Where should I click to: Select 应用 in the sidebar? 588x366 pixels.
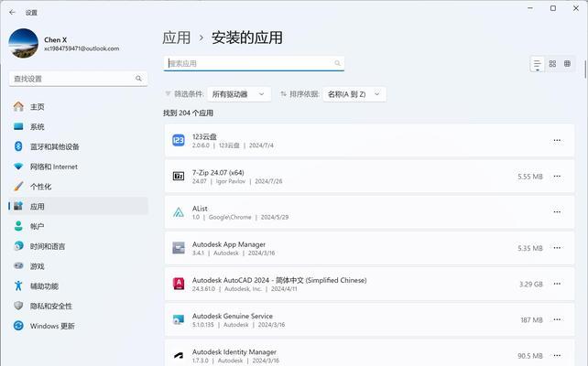[x=78, y=206]
